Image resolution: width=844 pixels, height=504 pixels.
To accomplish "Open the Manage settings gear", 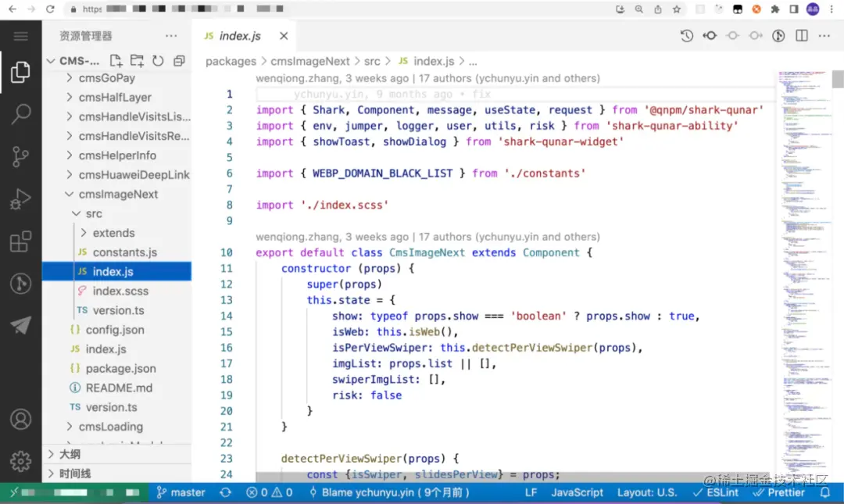I will pos(20,462).
